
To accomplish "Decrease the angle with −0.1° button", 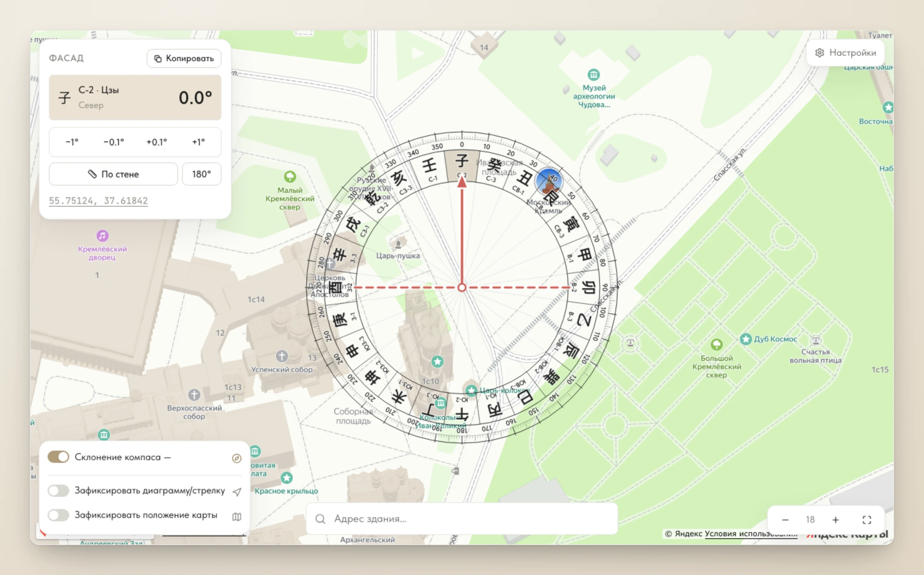I will coord(114,142).
